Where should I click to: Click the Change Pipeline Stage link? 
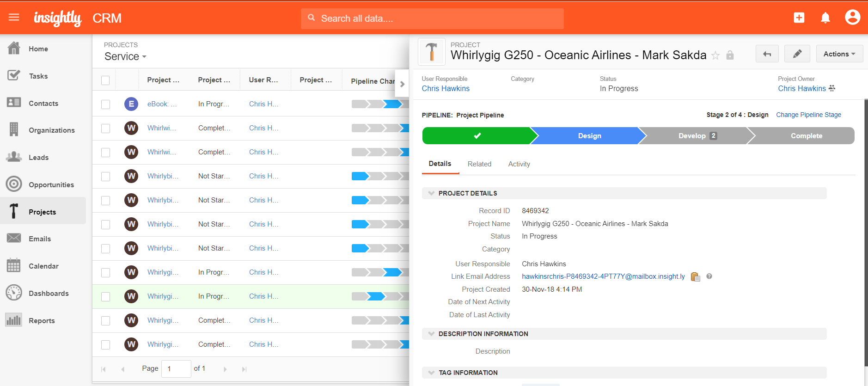click(808, 115)
